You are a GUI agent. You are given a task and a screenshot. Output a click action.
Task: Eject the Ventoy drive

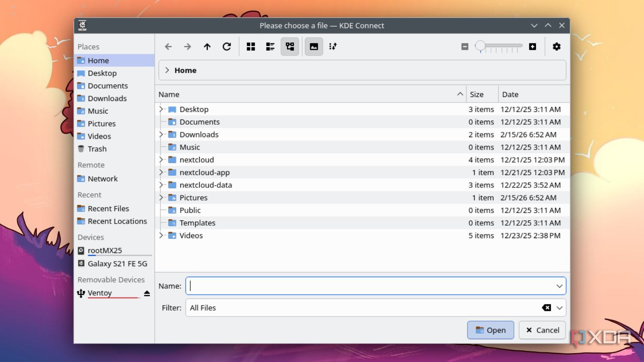147,293
